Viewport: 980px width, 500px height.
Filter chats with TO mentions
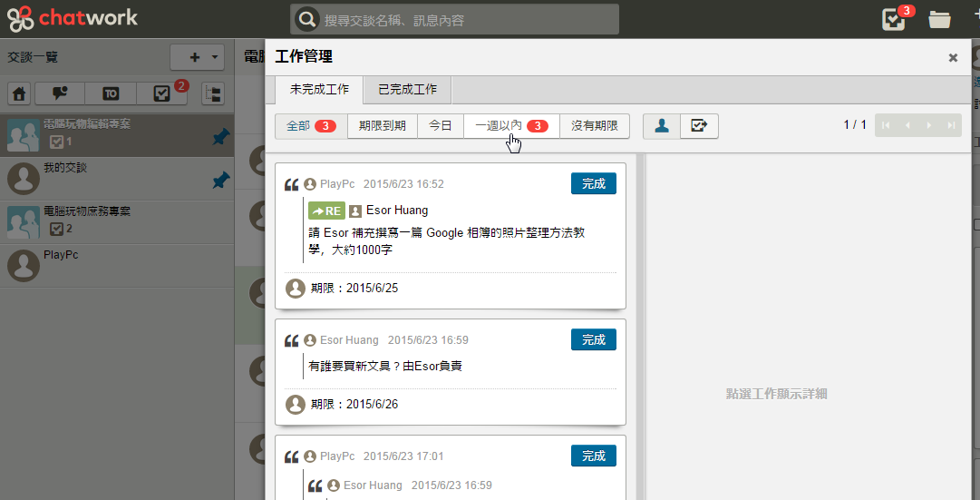(111, 93)
